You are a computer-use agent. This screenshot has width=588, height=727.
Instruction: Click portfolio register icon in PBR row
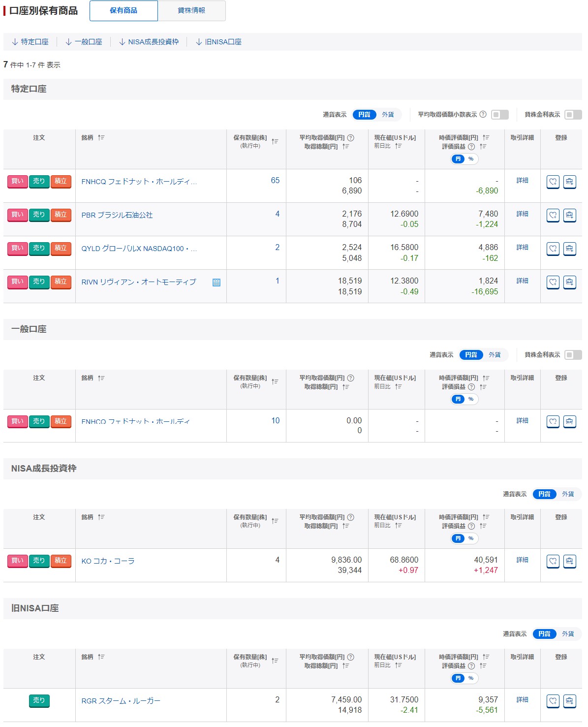(x=569, y=215)
